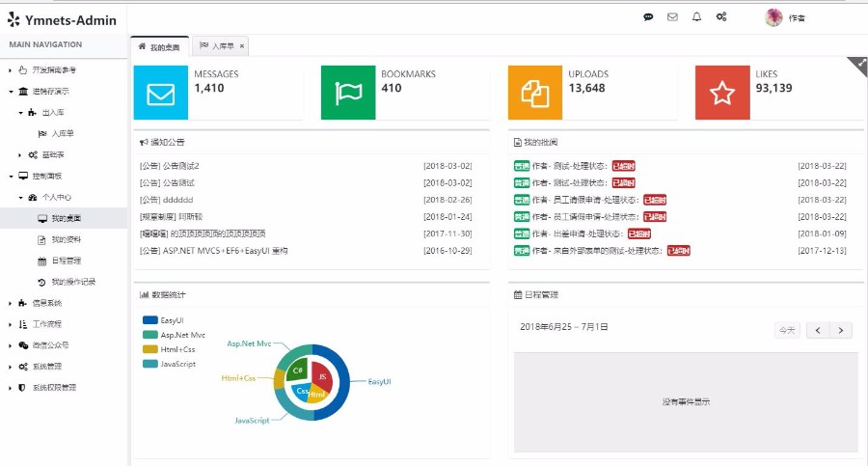This screenshot has width=868, height=466.
Task: Expand the 微信公众号 tree arrow
Action: tap(10, 345)
